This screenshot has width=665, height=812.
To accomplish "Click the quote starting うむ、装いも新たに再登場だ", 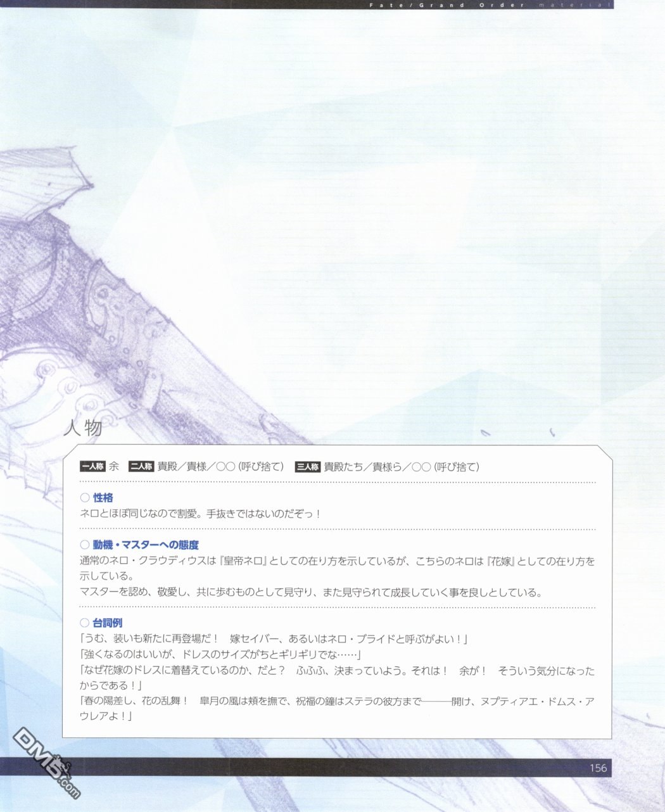I will click(x=274, y=639).
